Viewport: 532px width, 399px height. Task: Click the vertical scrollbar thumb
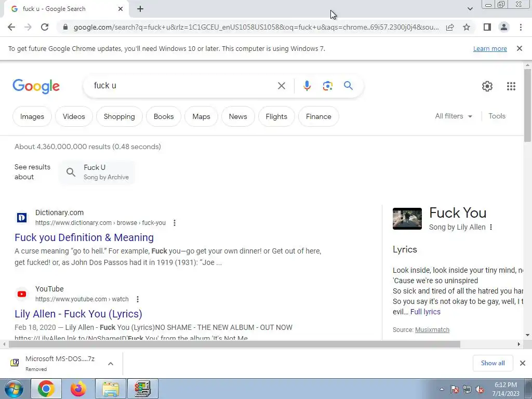tap(527, 105)
